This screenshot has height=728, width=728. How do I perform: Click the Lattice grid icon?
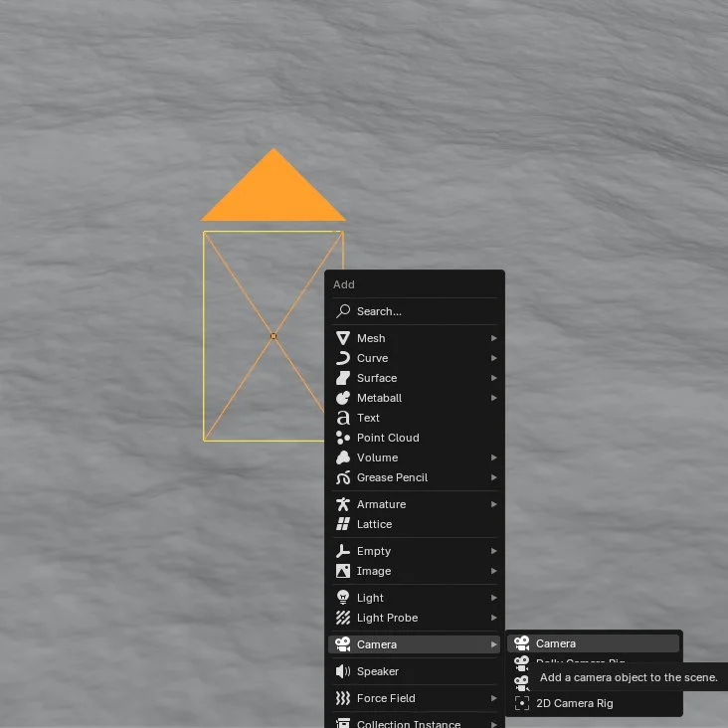click(343, 524)
